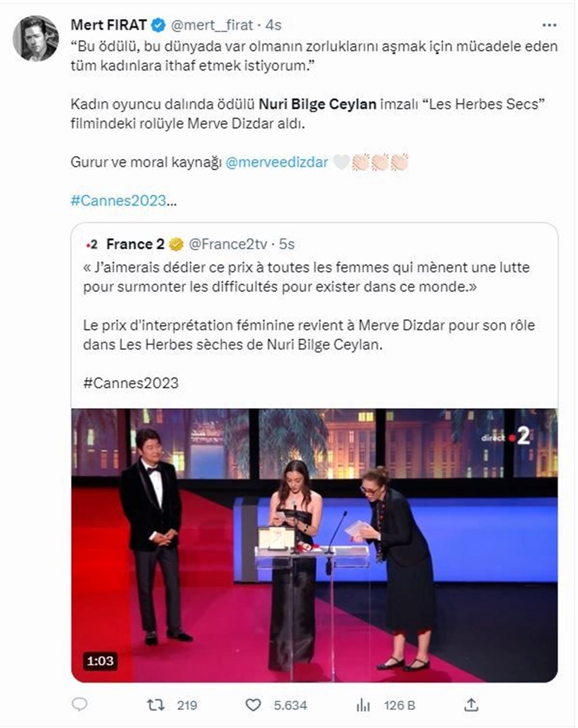Screen dimensions: 578x728
Task: Click the @France2tv username
Action: 228,243
